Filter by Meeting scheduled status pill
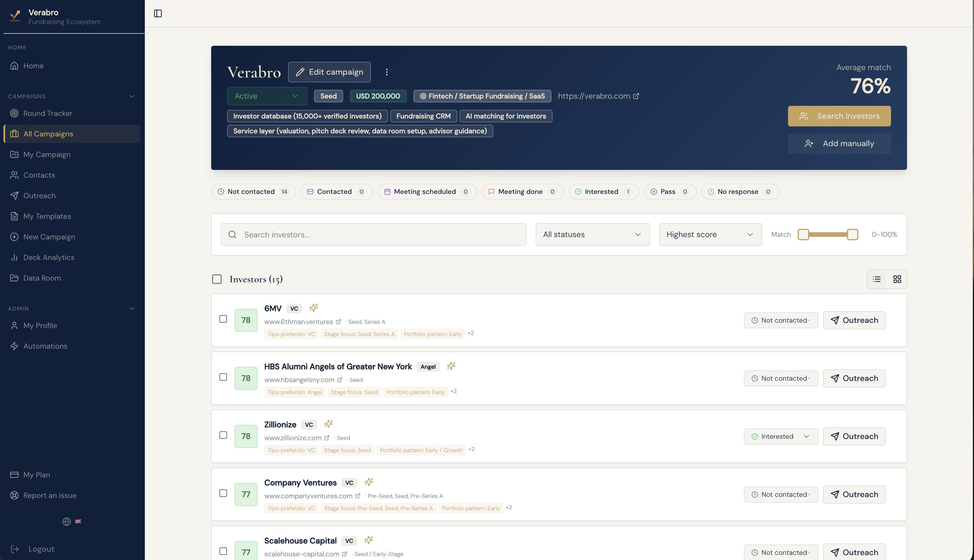 pyautogui.click(x=427, y=192)
